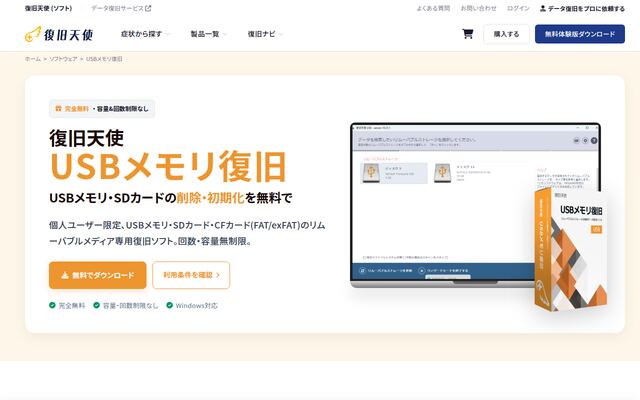Click the green check icon beside 完全無料
Screen dimensions: 640x400
coord(52,305)
